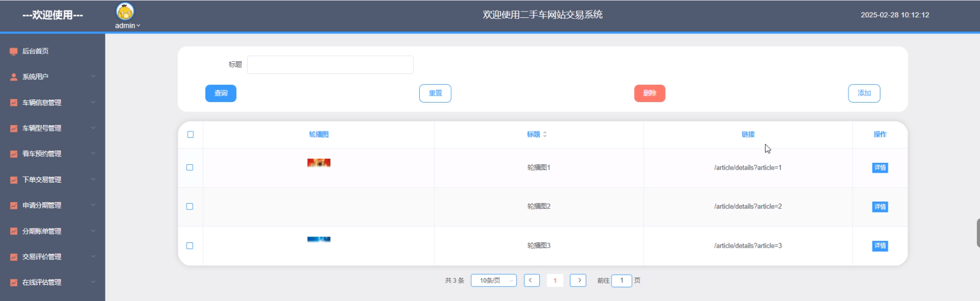
Task: Click the 车辆信息管理 chart icon
Action: (x=14, y=103)
